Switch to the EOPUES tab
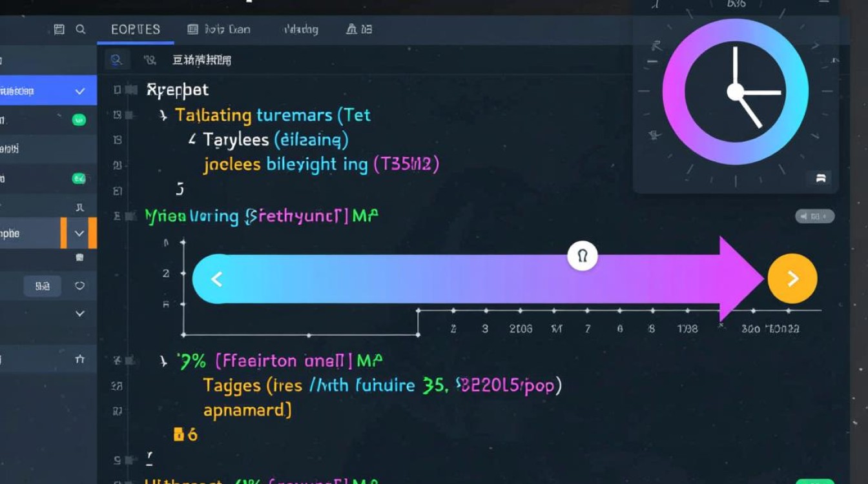This screenshot has width=868, height=484. click(x=136, y=30)
